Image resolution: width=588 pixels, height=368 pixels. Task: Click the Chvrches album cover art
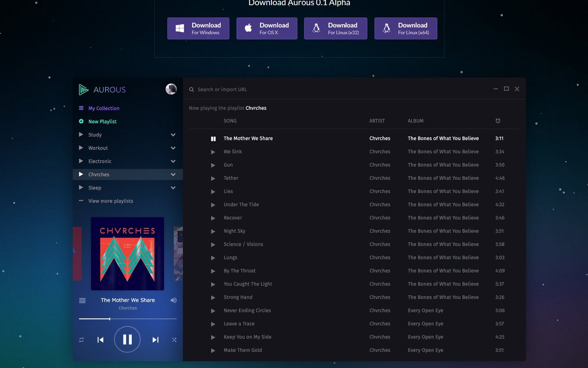click(127, 254)
